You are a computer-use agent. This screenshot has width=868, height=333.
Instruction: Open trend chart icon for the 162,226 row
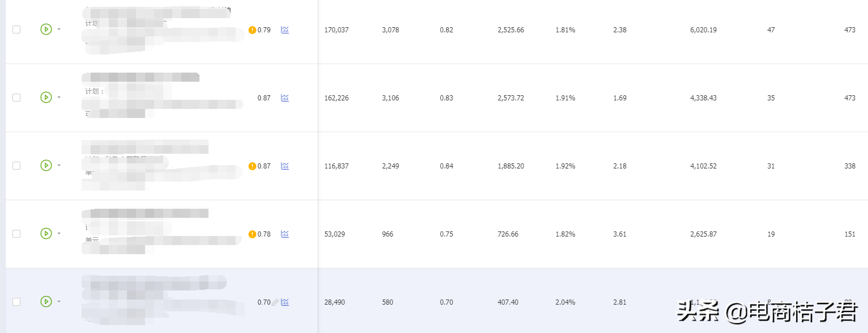click(285, 98)
